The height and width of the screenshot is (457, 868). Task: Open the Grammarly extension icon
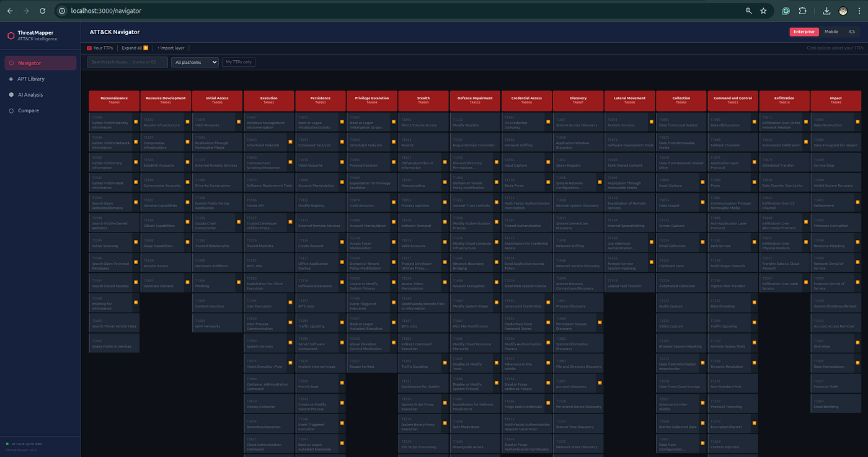786,11
